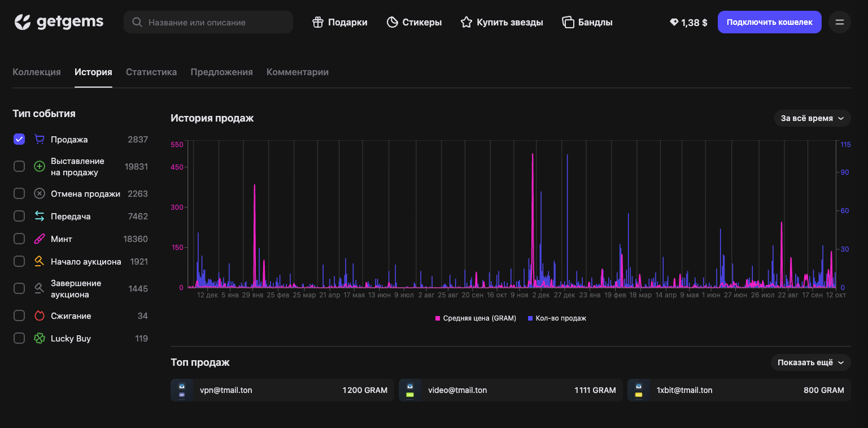
Task: Toggle the Средняя цена (GRAM) legend swatch
Action: [x=438, y=318]
